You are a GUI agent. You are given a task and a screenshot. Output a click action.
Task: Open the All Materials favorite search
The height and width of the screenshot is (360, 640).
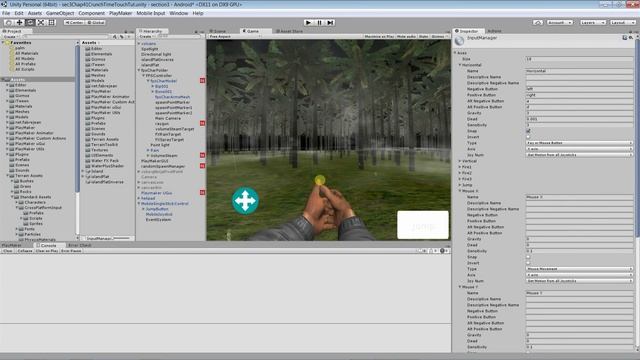click(27, 53)
